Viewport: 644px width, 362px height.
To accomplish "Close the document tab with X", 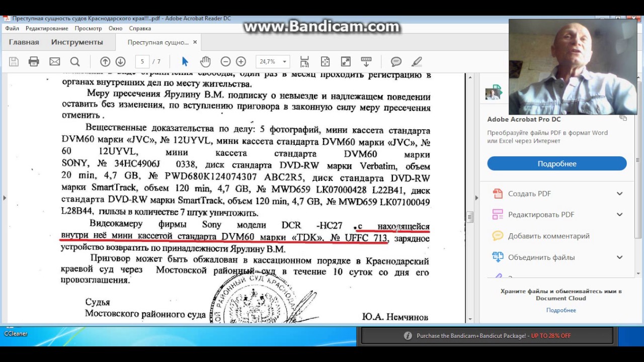I will 195,42.
